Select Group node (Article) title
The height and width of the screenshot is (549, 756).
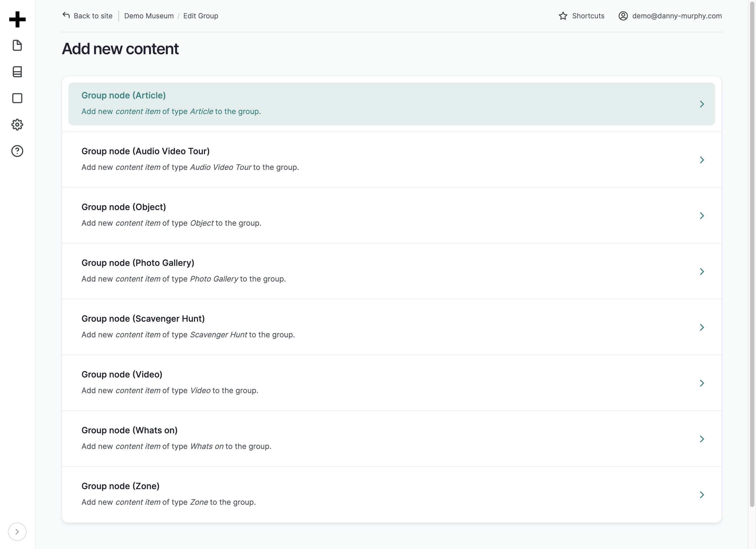click(124, 95)
